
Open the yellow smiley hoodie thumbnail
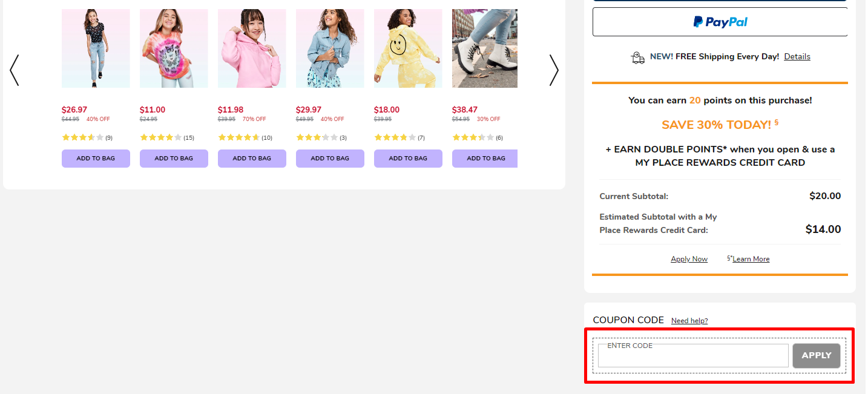(x=408, y=48)
